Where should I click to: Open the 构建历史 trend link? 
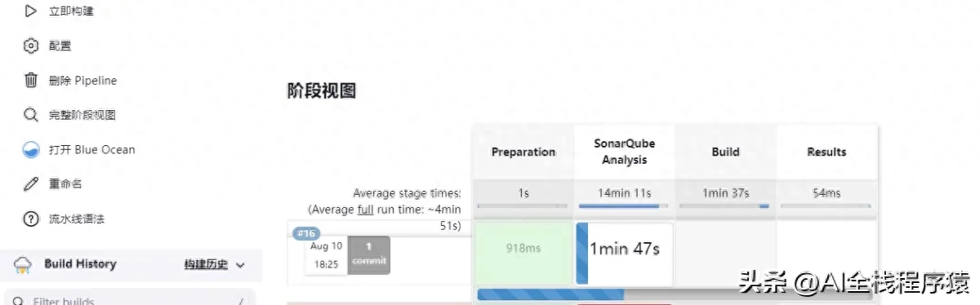(x=206, y=264)
